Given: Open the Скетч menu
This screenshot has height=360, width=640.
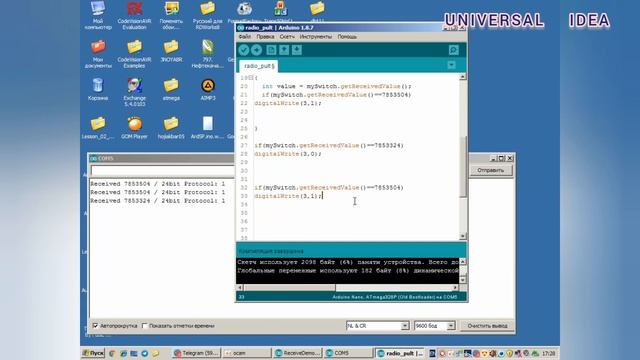Looking at the screenshot, I should coord(287,37).
